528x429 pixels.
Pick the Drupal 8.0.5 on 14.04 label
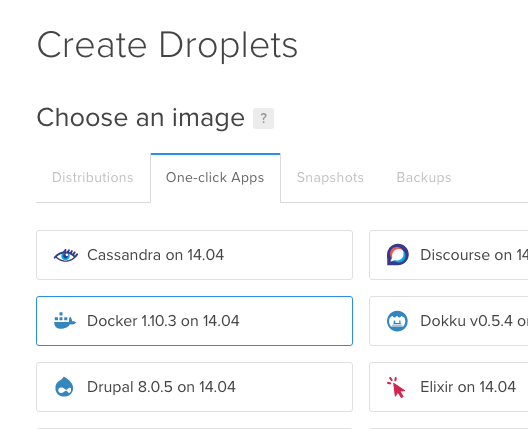tap(161, 387)
